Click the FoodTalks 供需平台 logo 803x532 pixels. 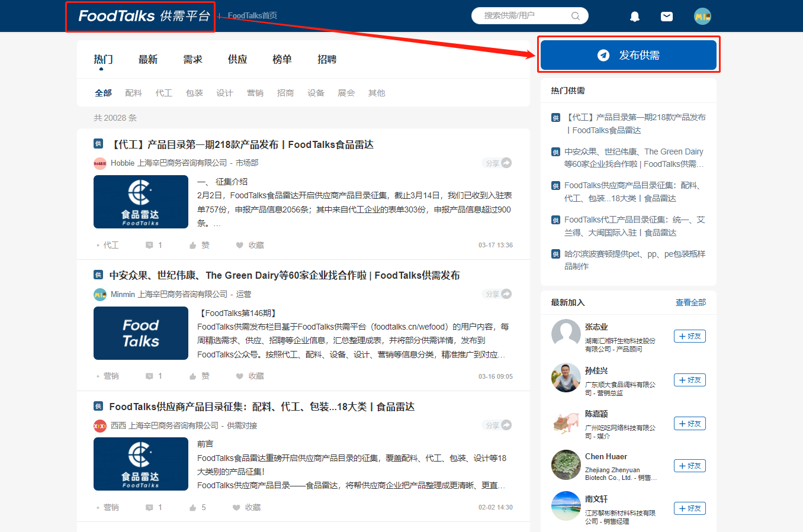point(140,16)
